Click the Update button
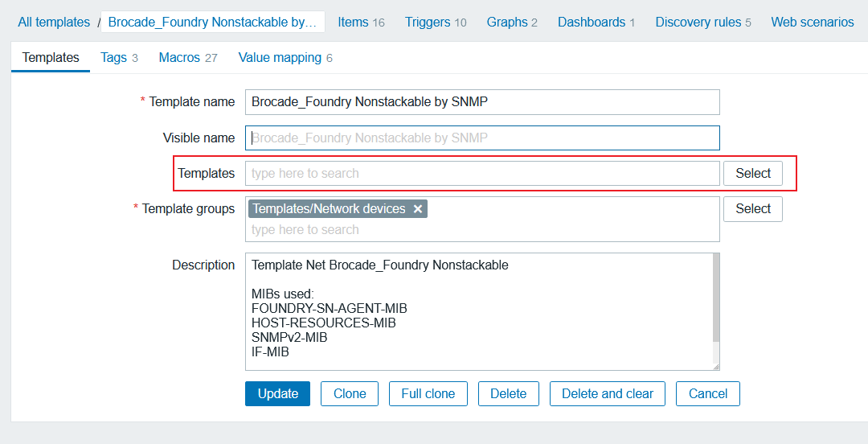The width and height of the screenshot is (868, 444). click(277, 393)
